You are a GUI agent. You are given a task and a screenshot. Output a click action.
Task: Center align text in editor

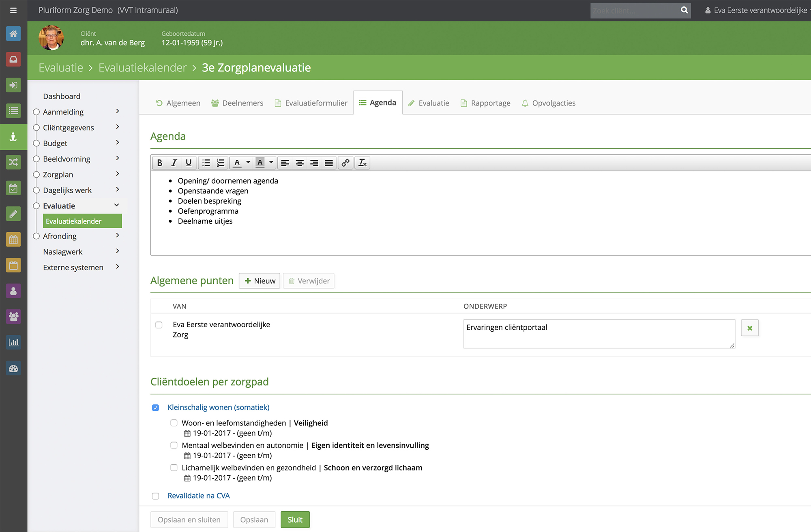(300, 163)
